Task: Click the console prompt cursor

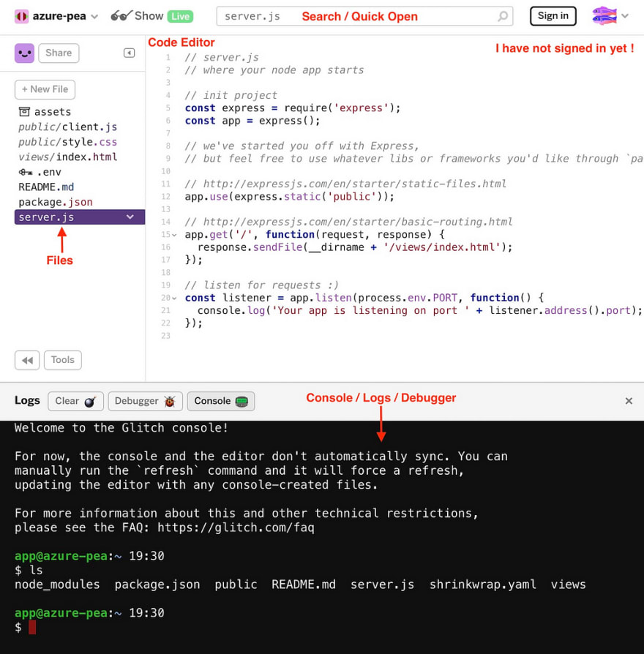Action: [32, 627]
